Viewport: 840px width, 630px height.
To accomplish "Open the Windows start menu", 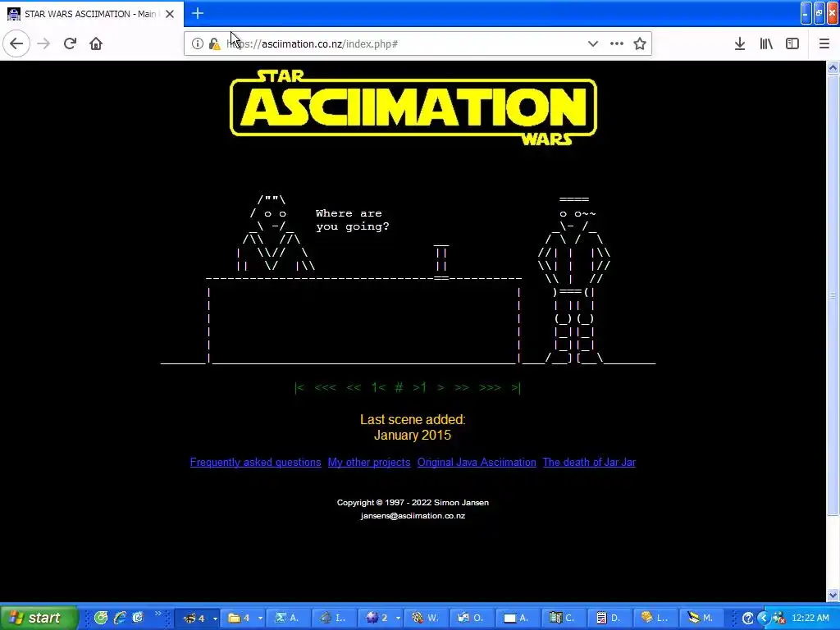I will pyautogui.click(x=39, y=619).
